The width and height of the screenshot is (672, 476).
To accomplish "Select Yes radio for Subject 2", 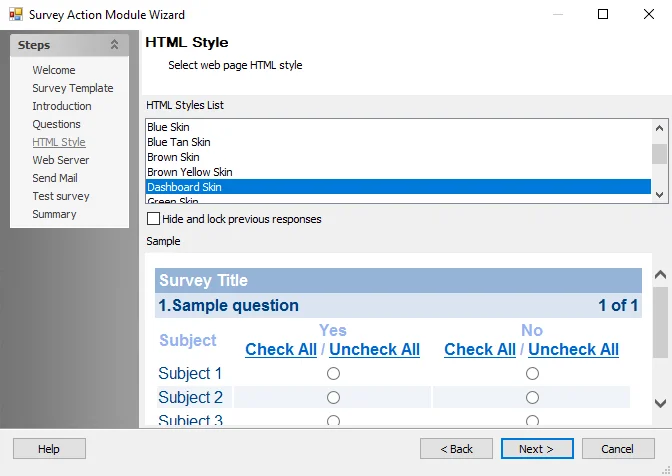I will [x=333, y=398].
